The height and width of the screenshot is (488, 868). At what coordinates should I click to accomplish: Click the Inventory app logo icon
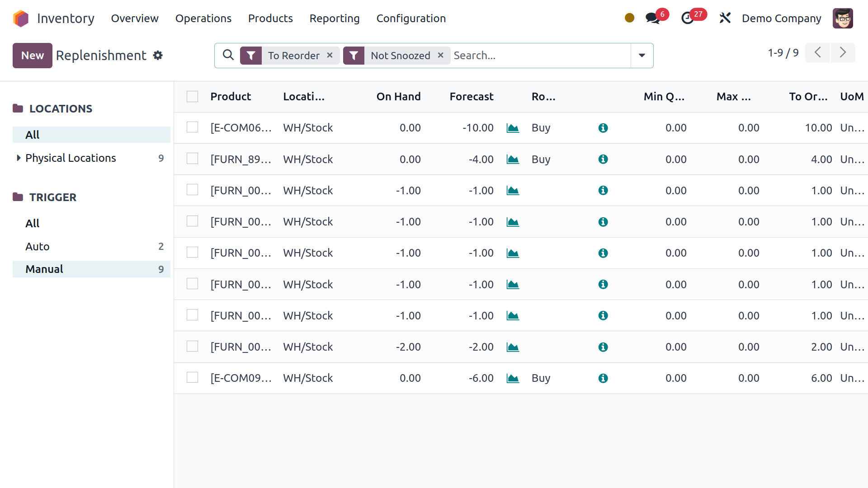coord(20,18)
